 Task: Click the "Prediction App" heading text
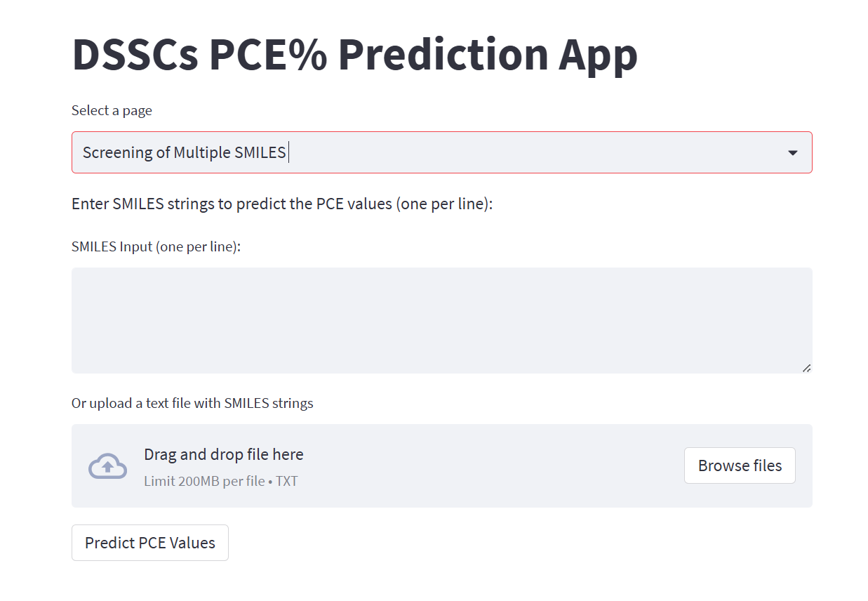tap(487, 55)
